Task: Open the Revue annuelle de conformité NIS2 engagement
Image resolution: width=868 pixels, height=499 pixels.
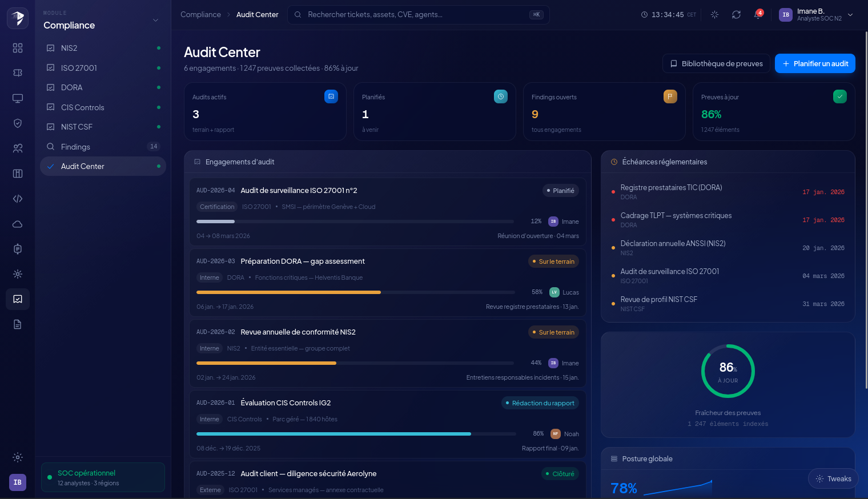Action: [x=388, y=353]
